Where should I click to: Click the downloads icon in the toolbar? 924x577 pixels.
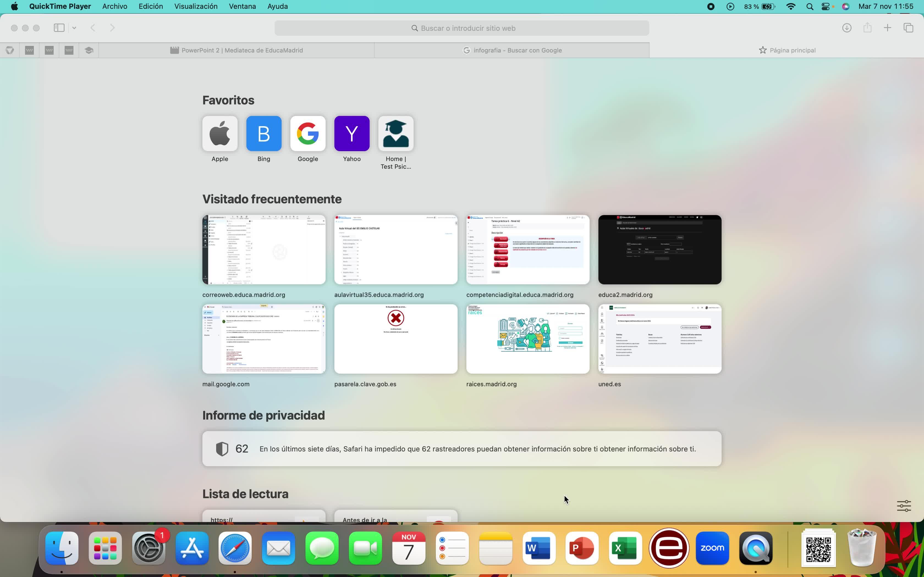coord(846,28)
